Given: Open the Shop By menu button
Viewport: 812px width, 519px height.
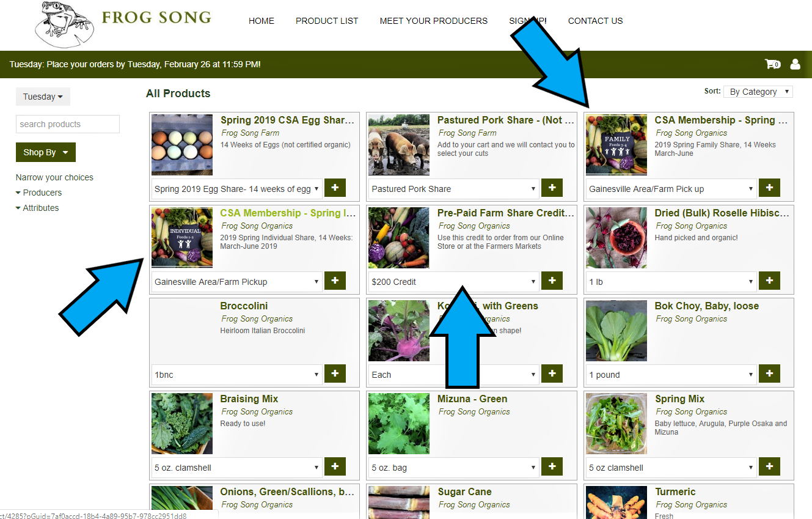Looking at the screenshot, I should (x=46, y=152).
